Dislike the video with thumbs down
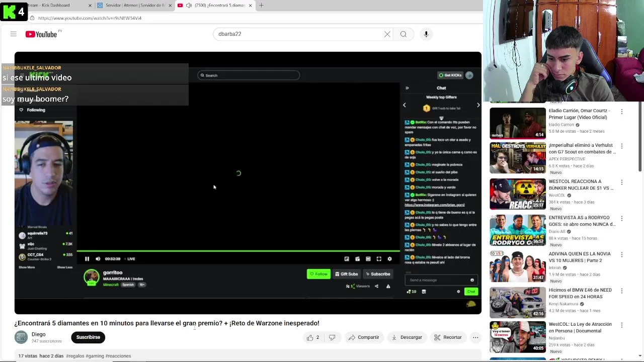The height and width of the screenshot is (362, 644). 332,337
